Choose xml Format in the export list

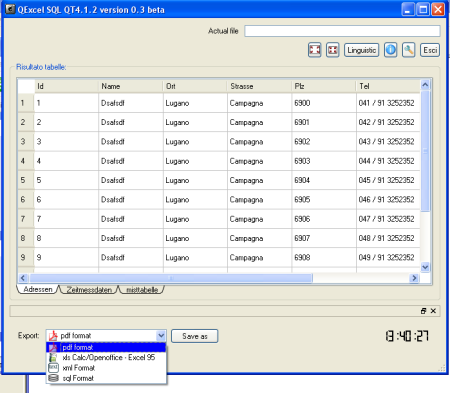point(106,368)
